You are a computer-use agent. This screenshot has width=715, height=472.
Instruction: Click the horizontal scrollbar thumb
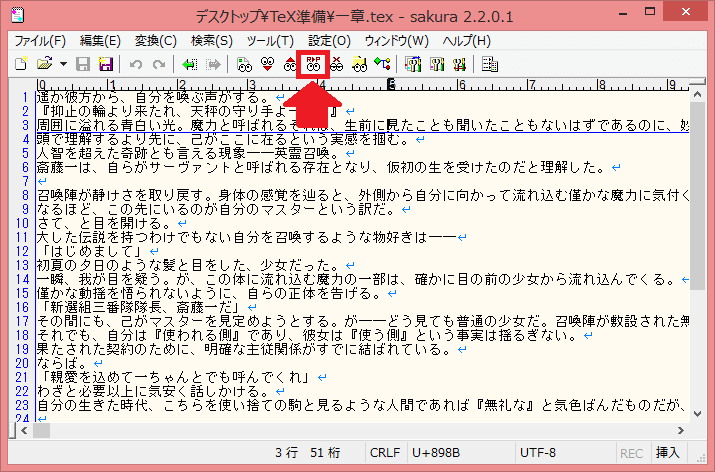(41, 430)
